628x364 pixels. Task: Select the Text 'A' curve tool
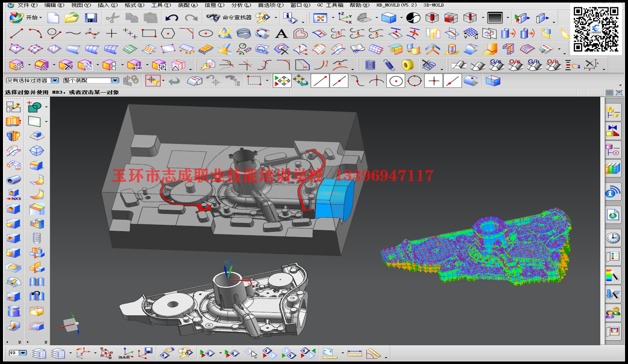click(x=281, y=33)
